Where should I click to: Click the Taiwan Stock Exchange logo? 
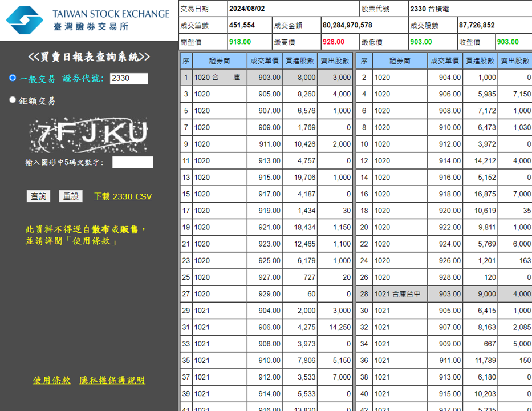coord(88,20)
